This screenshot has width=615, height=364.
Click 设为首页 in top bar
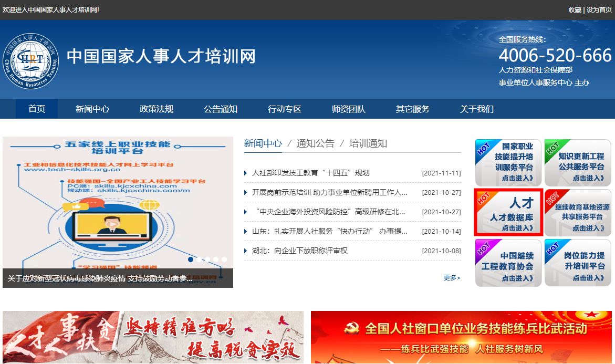coord(599,10)
